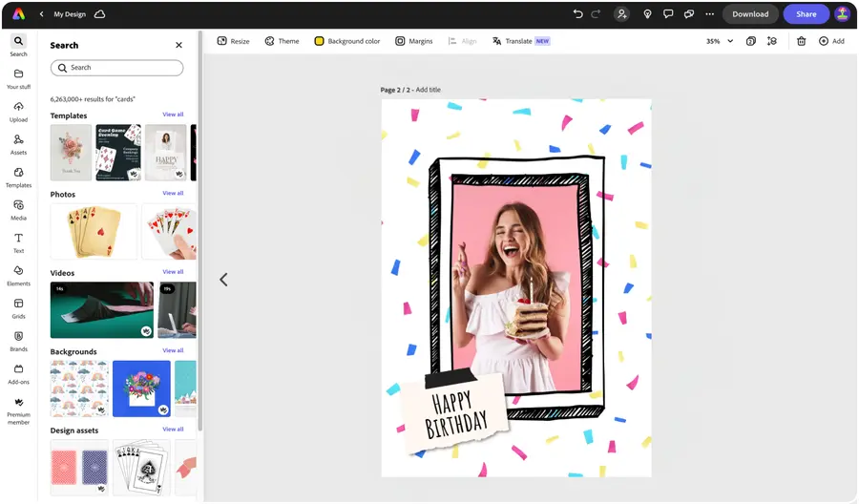View all Design assets results
Screen dimensions: 859x504
click(173, 429)
